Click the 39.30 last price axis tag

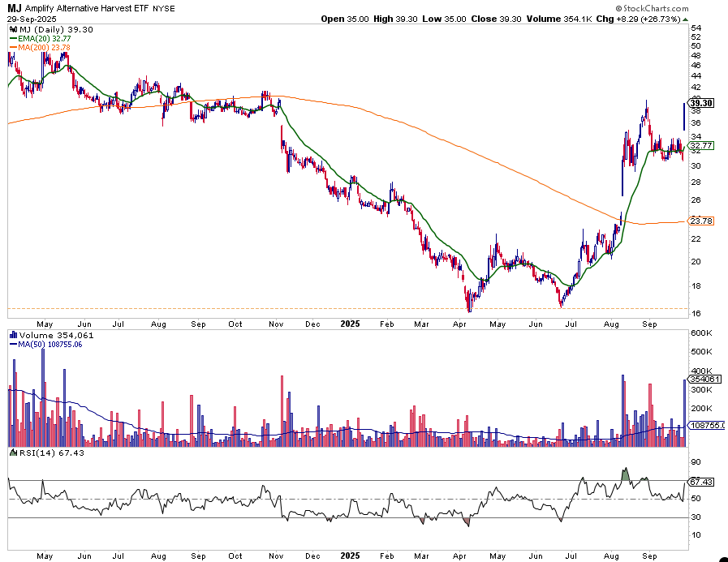pyautogui.click(x=700, y=103)
